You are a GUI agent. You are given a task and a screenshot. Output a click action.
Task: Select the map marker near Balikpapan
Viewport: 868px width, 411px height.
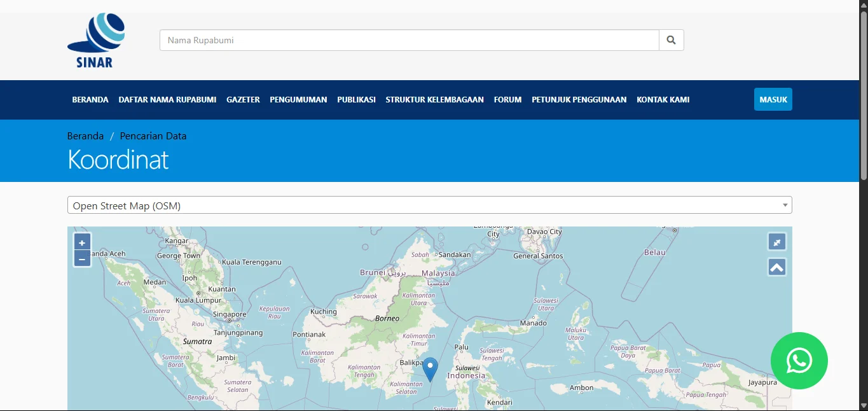pyautogui.click(x=430, y=365)
